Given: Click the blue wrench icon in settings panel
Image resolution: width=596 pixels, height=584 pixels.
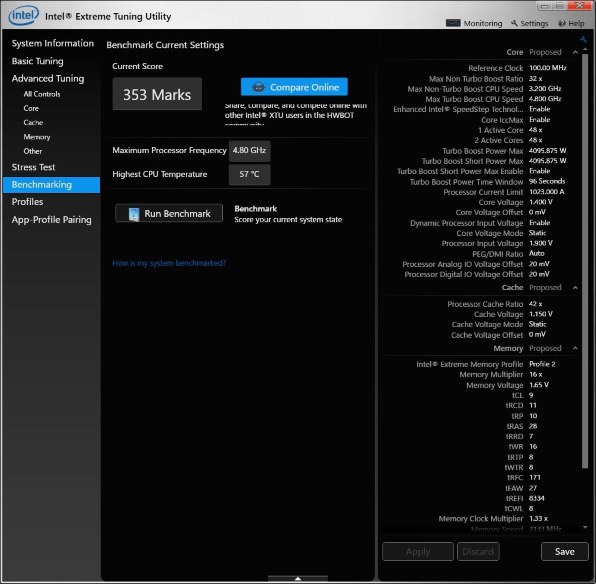Looking at the screenshot, I should click(583, 39).
